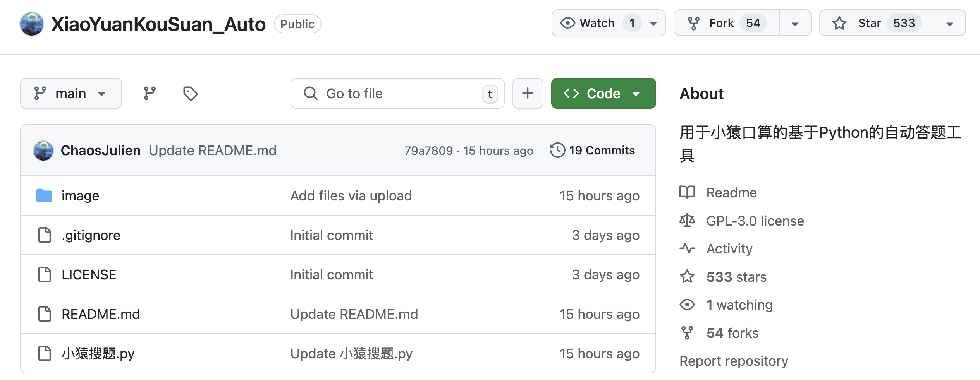980x380 pixels.
Task: Focus the Go to file search field
Action: tap(397, 93)
